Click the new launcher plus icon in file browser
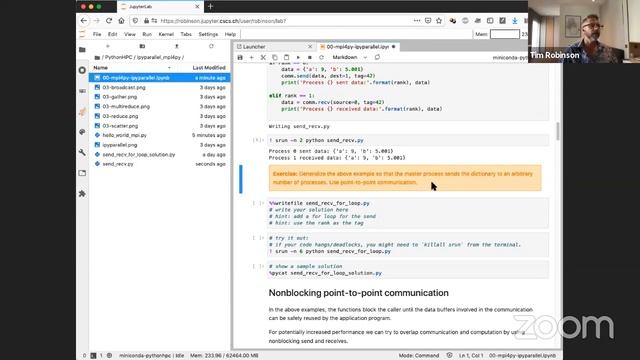Viewport: 640px width, 360px height. pos(108,47)
